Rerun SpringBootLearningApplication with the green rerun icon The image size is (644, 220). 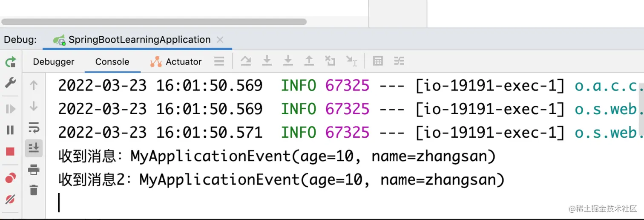[x=10, y=62]
